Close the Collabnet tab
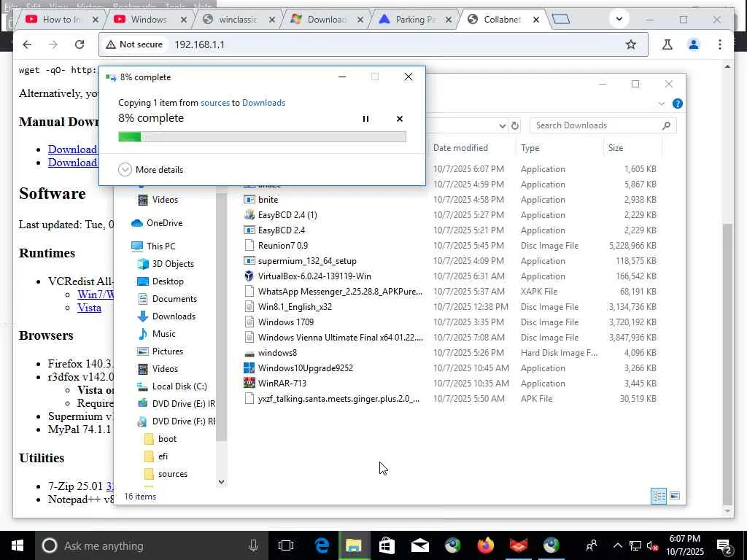Screen dimensions: 747x560 536,20
